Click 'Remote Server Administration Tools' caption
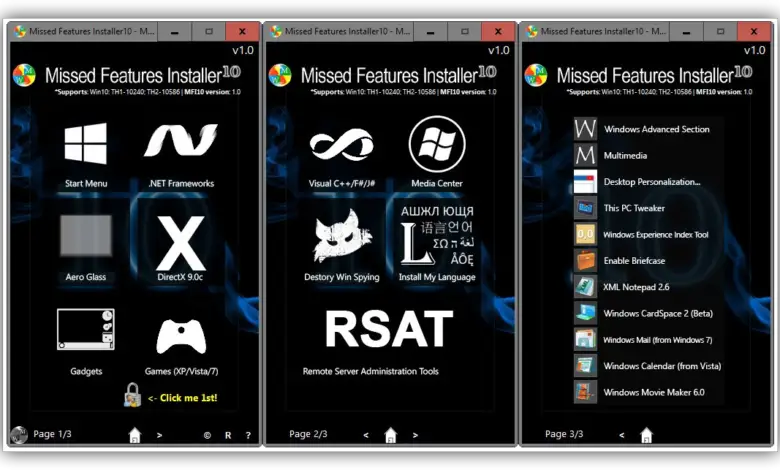Viewport: 780px width, 470px height. (371, 371)
